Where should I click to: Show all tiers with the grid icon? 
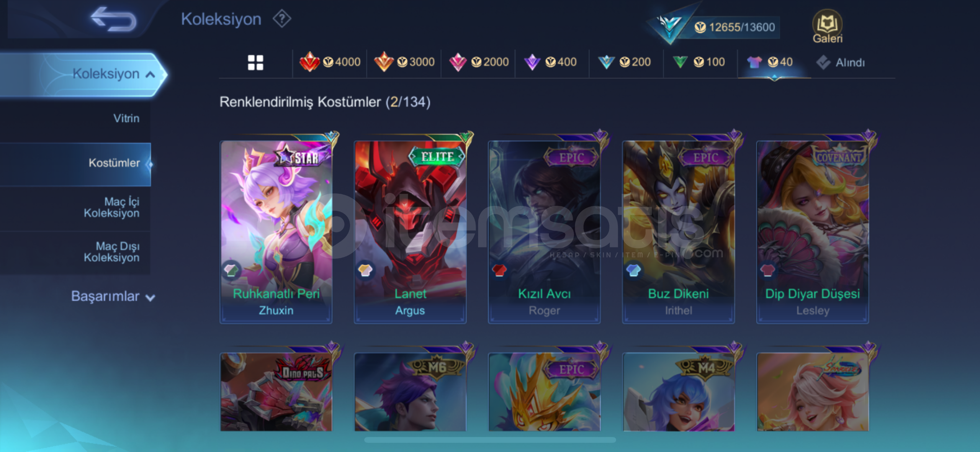pos(255,63)
